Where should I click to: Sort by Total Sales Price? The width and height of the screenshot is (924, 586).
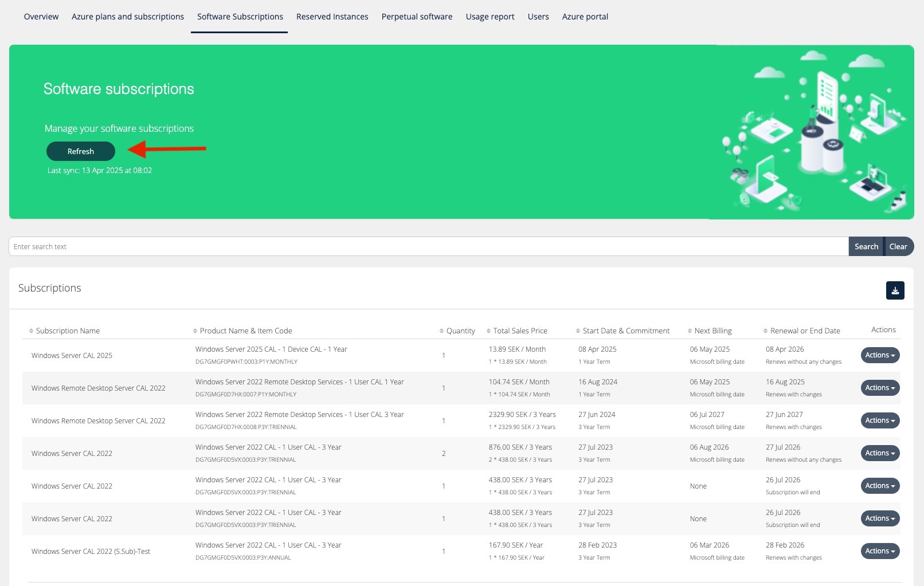tap(489, 331)
